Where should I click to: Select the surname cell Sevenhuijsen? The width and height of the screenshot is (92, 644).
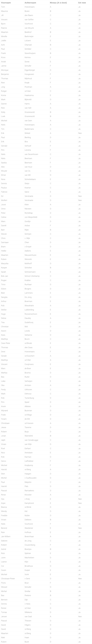pyautogui.click(x=30, y=53)
